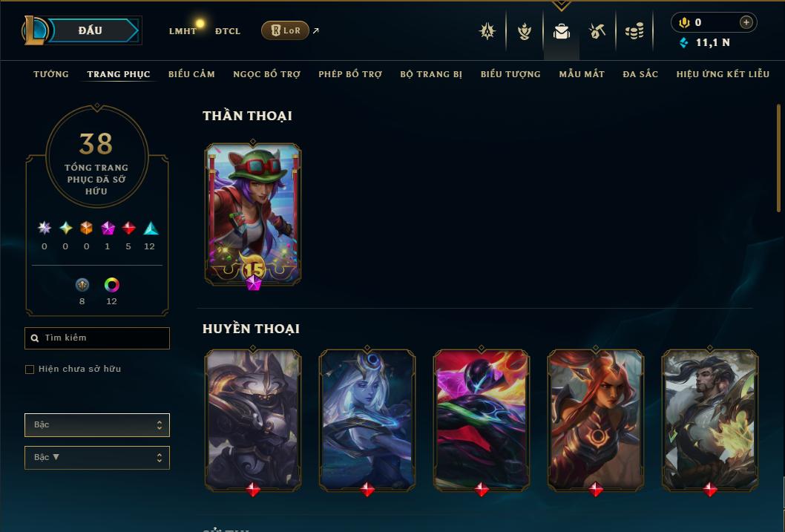Toggle the Hiện chưa sở hữu checkbox
Image resolution: width=785 pixels, height=532 pixels.
30,370
